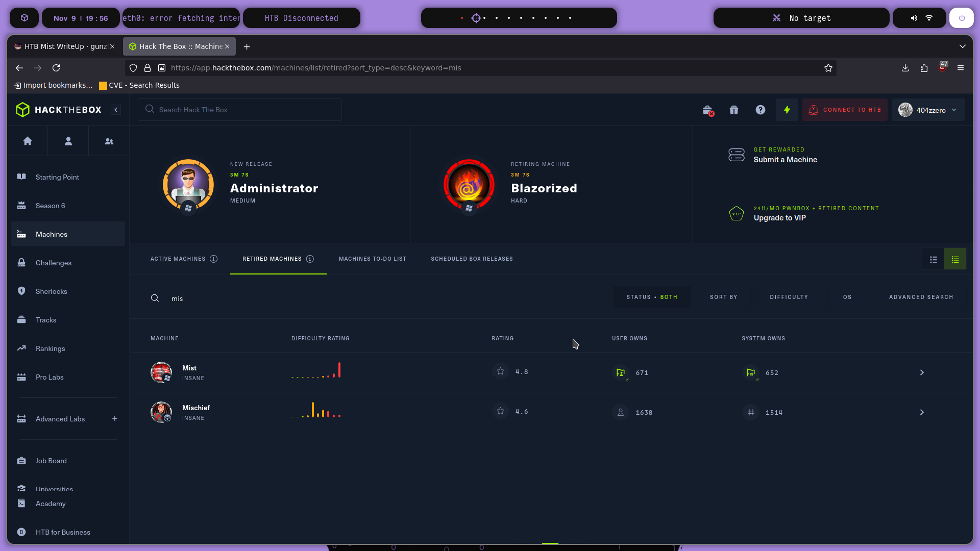Click the HackTheBox logo
This screenshot has height=551, width=980.
tap(59, 110)
